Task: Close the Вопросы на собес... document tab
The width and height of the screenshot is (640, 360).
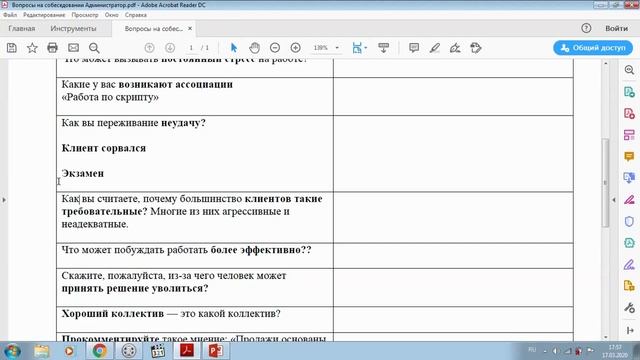Action: pos(190,29)
